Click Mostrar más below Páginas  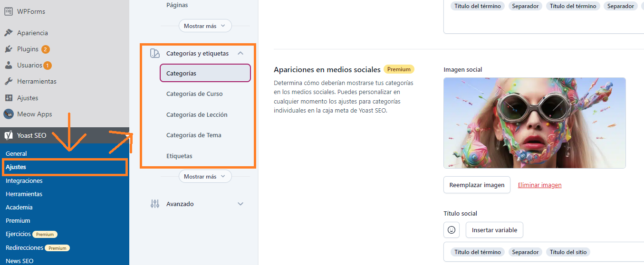tap(205, 26)
